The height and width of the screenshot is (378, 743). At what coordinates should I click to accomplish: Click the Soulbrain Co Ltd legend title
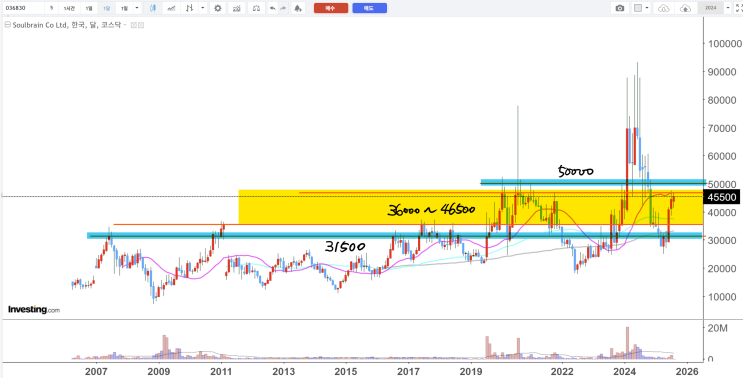66,25
